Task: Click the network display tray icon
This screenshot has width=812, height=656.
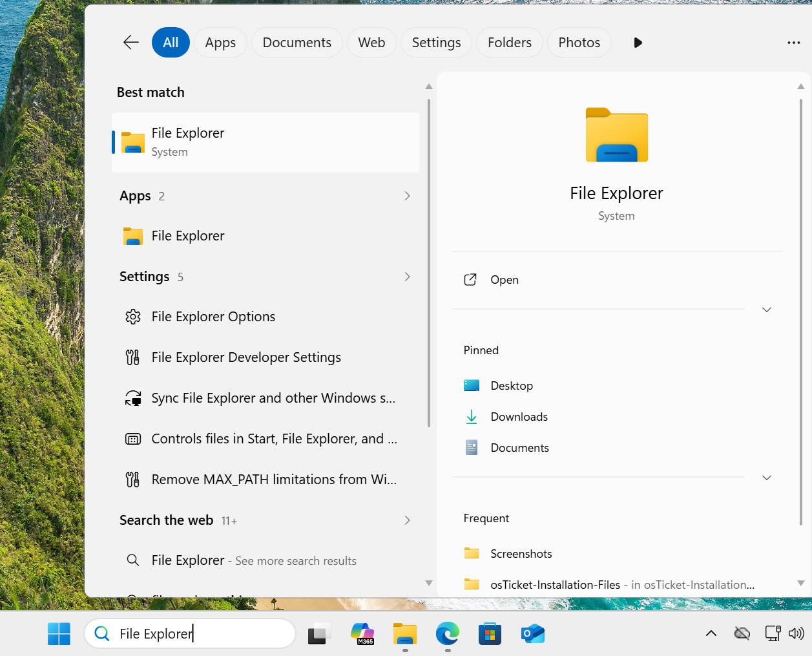Action: click(773, 633)
